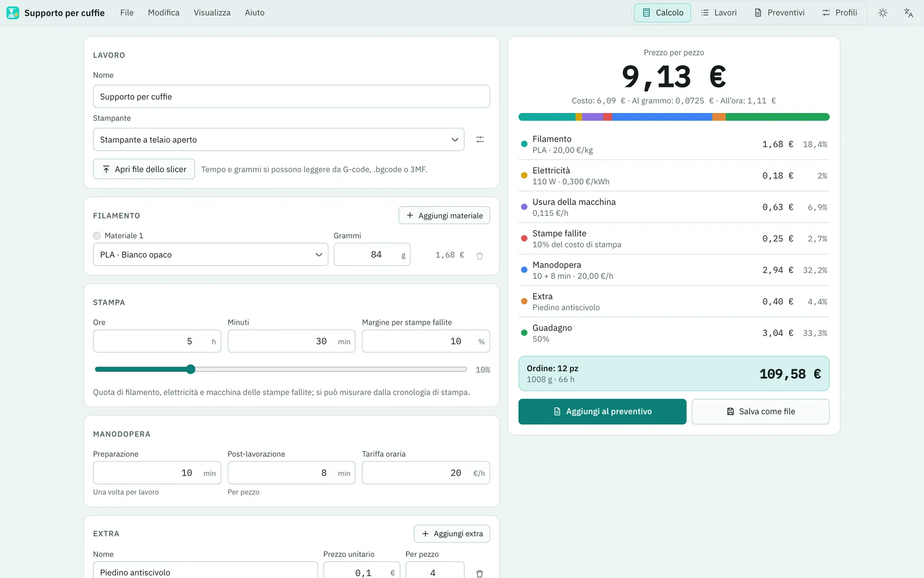Focus the Ore input field
924x578 pixels.
point(157,341)
